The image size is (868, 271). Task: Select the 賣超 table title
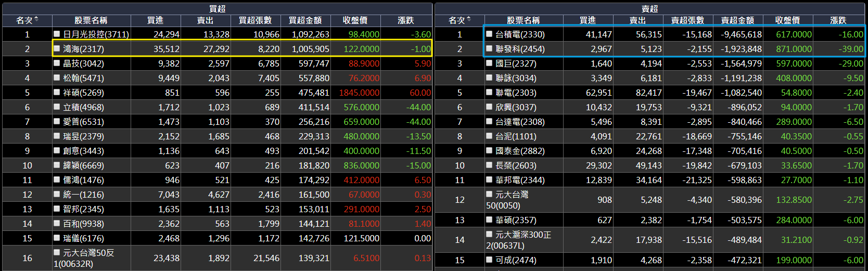650,9
